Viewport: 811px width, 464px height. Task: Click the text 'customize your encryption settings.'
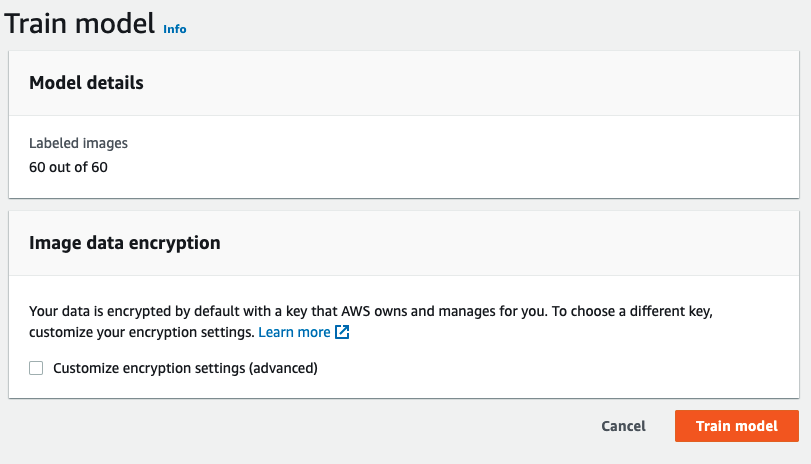[141, 332]
